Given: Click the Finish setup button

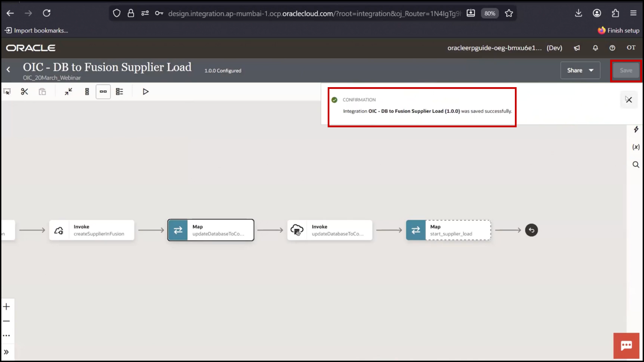Looking at the screenshot, I should 619,31.
